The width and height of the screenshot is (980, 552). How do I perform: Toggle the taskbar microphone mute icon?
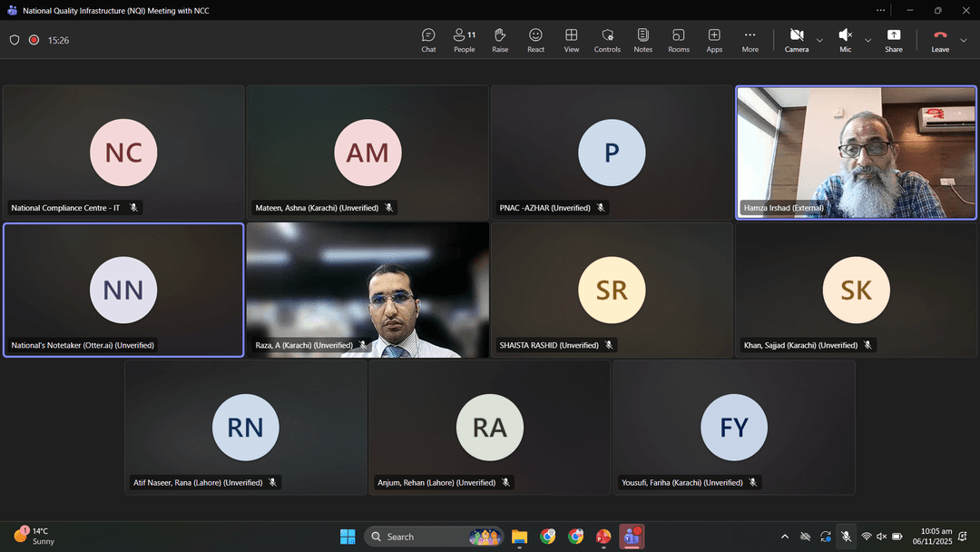(x=846, y=537)
